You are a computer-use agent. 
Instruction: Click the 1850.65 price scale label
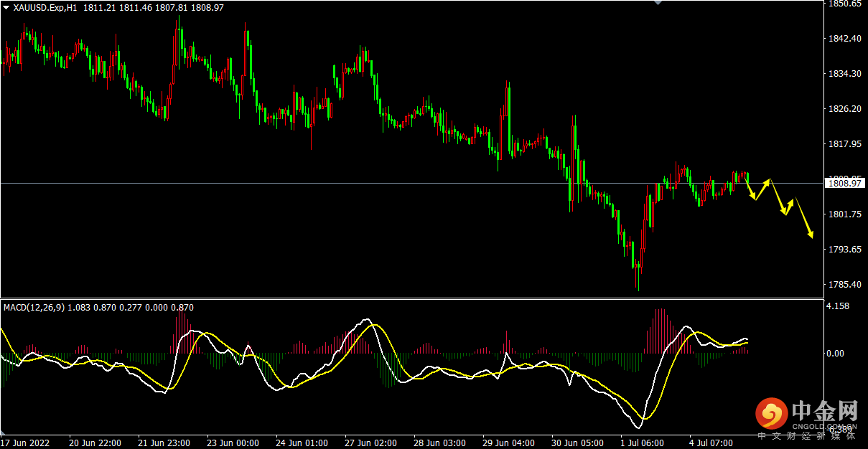pyautogui.click(x=844, y=4)
